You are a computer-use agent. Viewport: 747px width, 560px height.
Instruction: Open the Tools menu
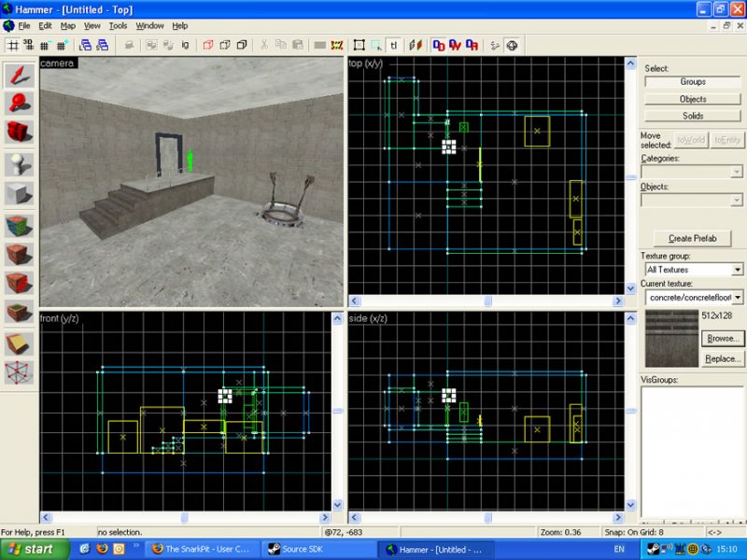coord(118,25)
